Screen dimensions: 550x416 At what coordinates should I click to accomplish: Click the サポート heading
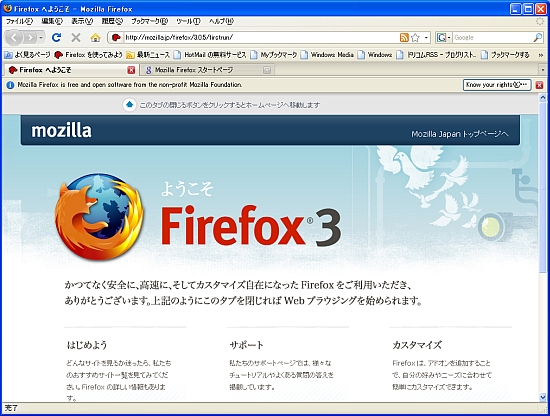(x=246, y=345)
